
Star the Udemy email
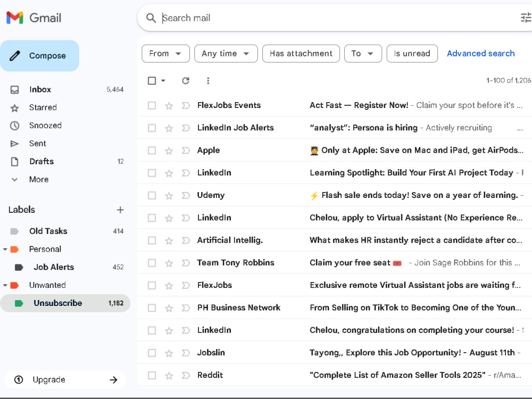click(169, 196)
